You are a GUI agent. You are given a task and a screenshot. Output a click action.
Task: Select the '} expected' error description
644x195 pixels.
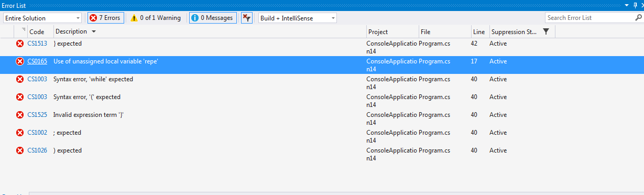(x=68, y=44)
